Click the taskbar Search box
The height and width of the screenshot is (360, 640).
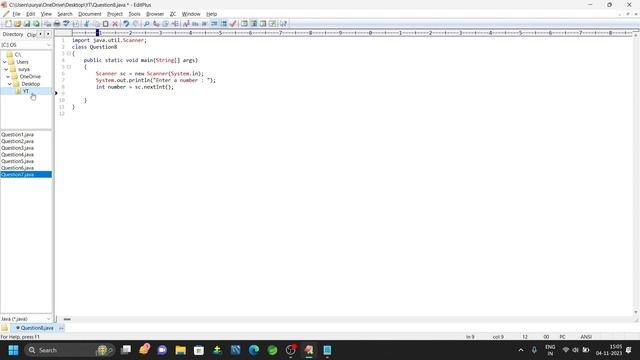(70, 350)
